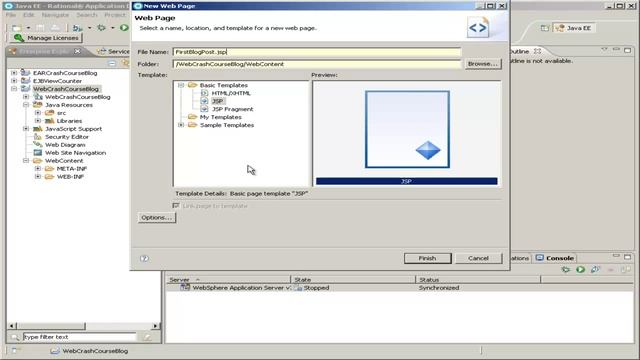Viewport: 640px width, 360px height.
Task: Open the Edit menu
Action: 29,15
